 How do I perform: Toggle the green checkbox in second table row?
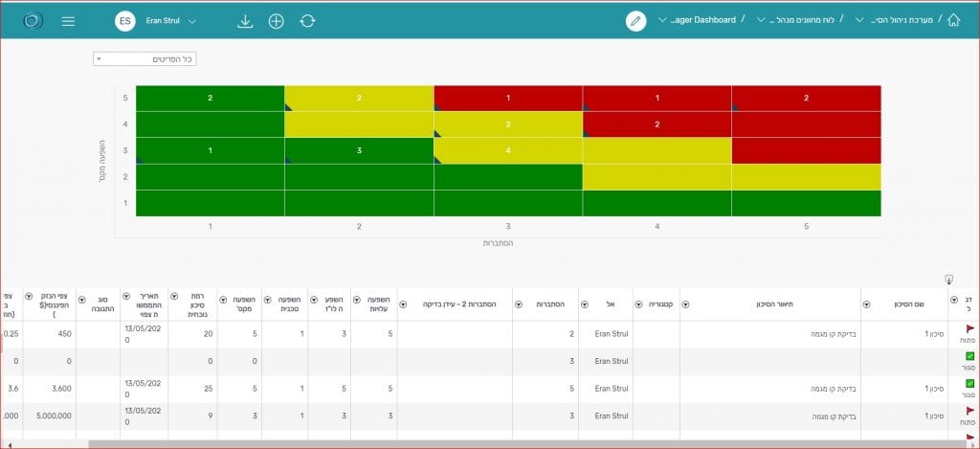(x=969, y=356)
